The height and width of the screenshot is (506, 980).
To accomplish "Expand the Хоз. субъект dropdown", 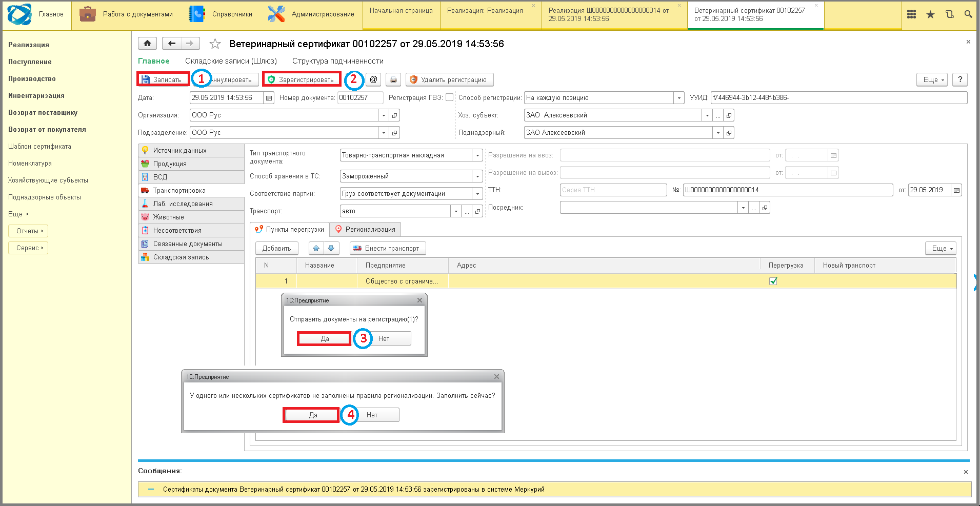I will click(707, 115).
